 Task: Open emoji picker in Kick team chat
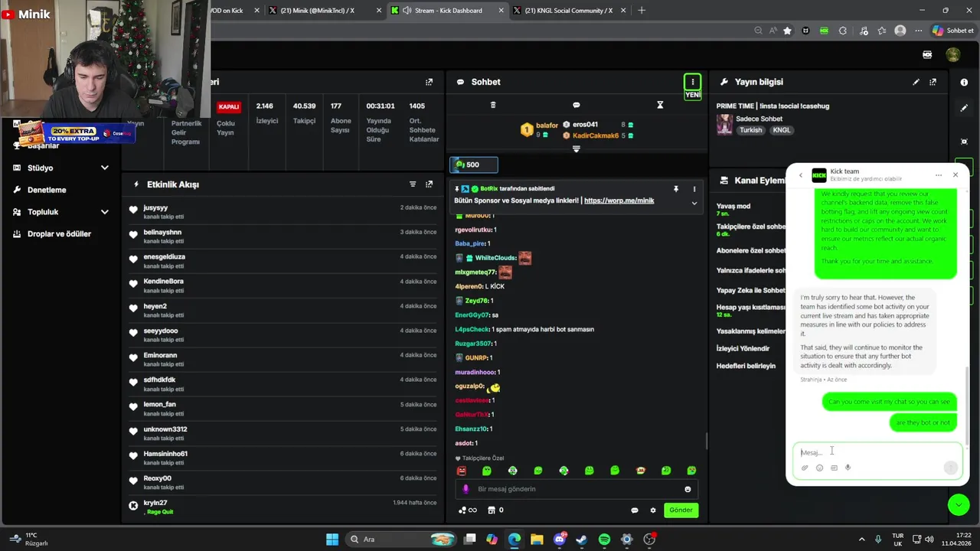(819, 468)
